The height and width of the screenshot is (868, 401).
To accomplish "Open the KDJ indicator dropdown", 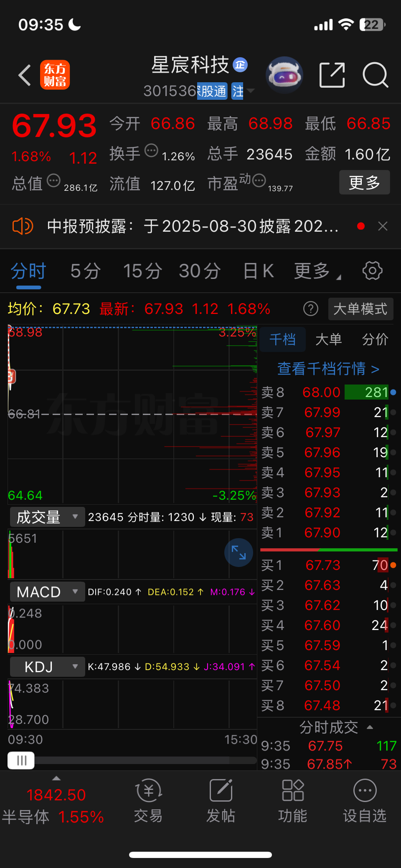I will [x=47, y=666].
